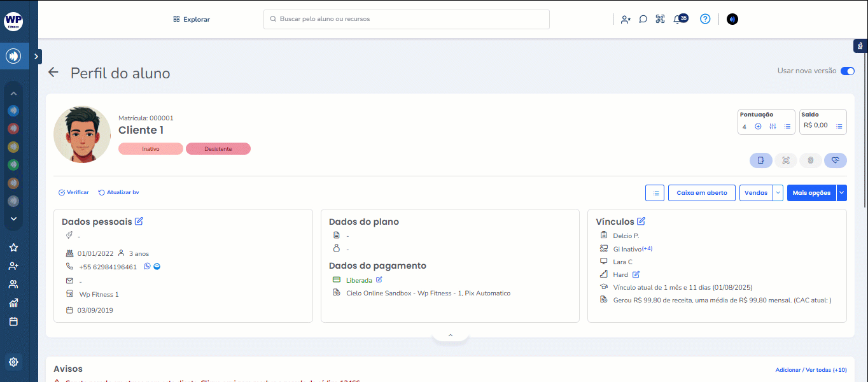Click the fingerprint biometrics icon
Screen dimensions: 868x382
[x=811, y=160]
